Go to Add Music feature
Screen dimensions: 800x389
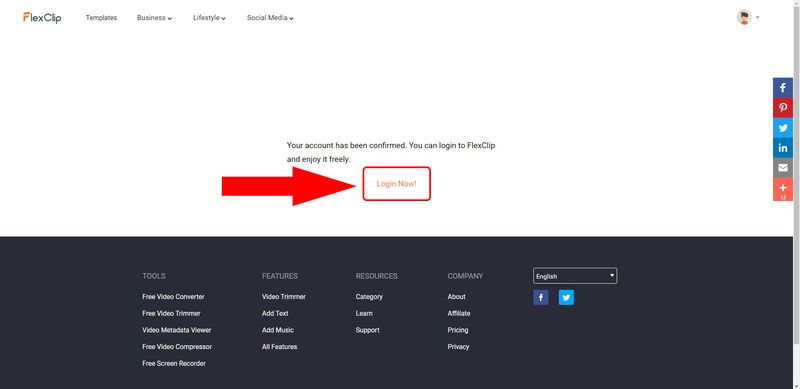point(278,330)
